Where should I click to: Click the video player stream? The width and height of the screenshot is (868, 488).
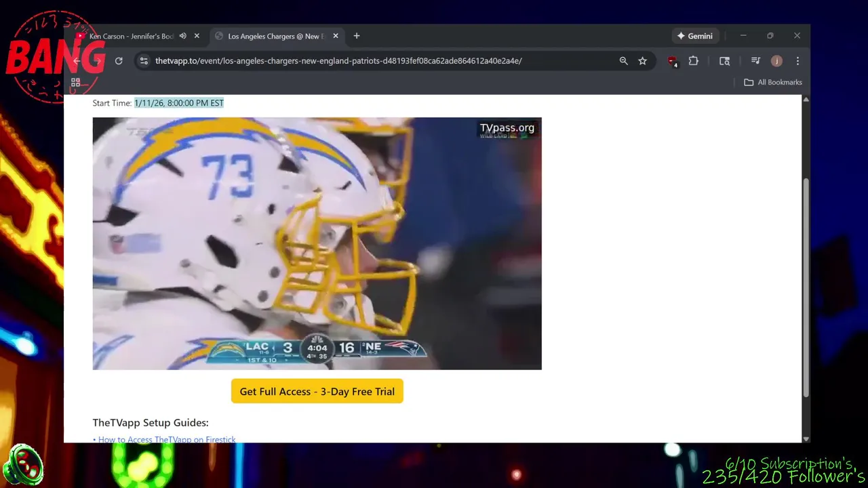click(x=317, y=243)
